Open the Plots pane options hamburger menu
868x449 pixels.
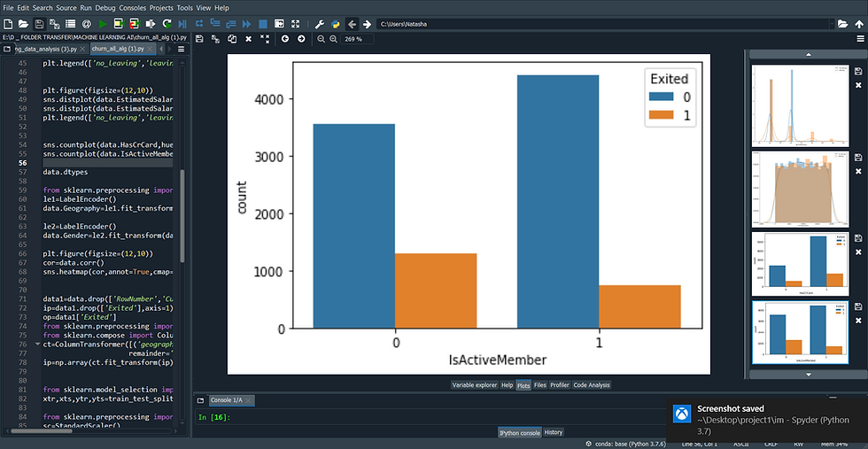[x=860, y=39]
